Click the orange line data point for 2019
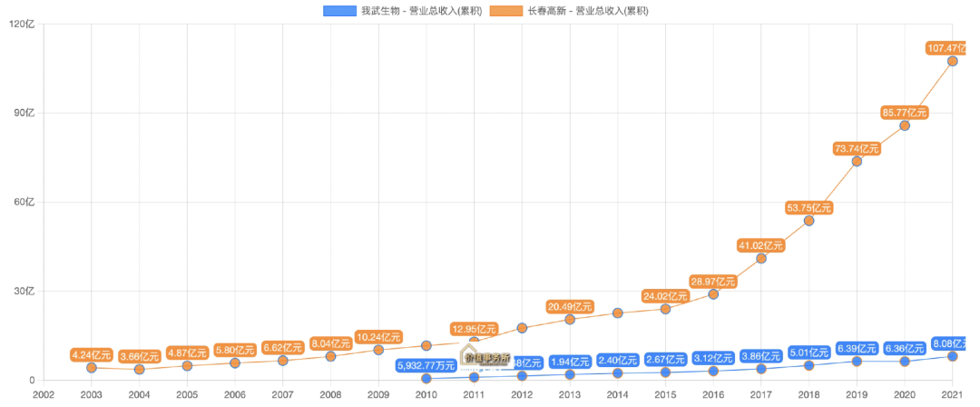 coord(857,162)
